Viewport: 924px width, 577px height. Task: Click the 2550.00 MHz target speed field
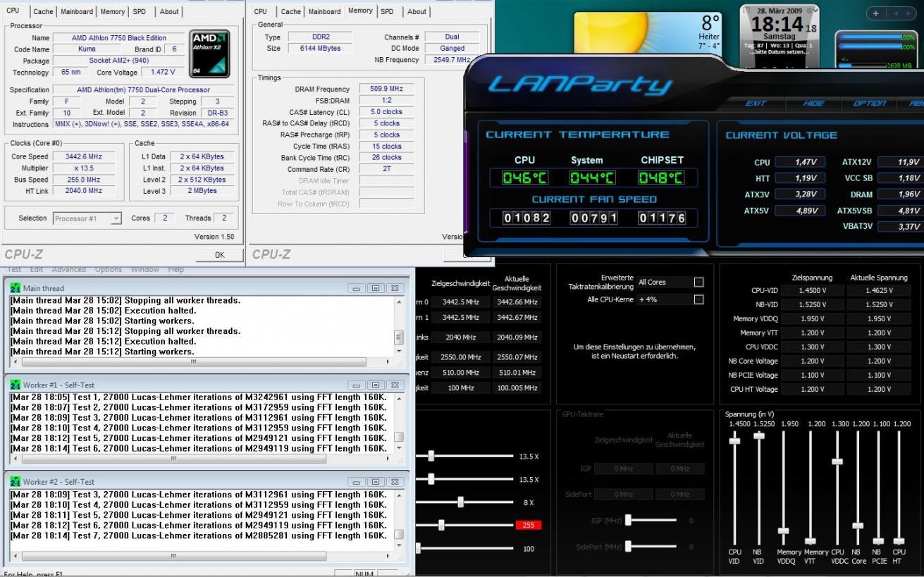[462, 357]
